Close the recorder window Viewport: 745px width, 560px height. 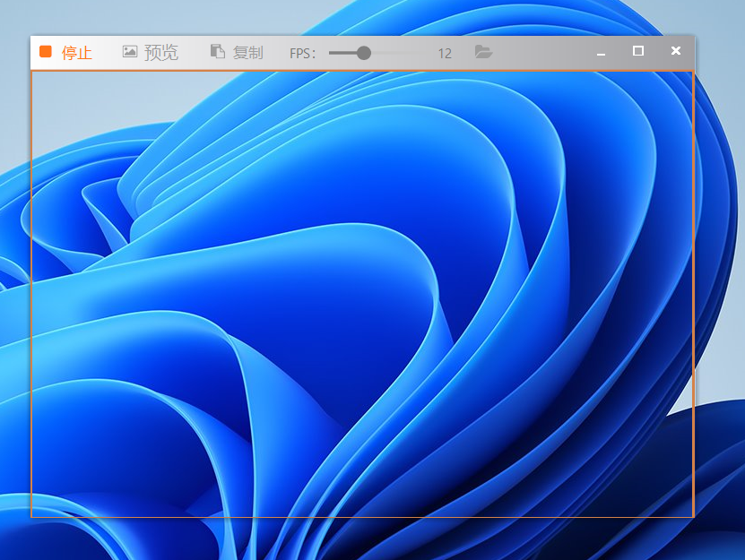(676, 52)
